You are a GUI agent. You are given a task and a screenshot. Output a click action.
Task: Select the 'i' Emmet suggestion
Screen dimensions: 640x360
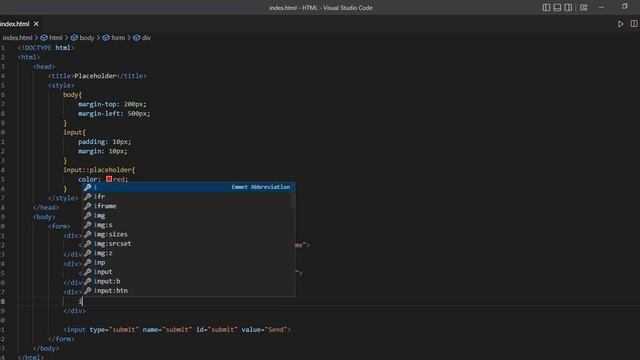(x=189, y=187)
